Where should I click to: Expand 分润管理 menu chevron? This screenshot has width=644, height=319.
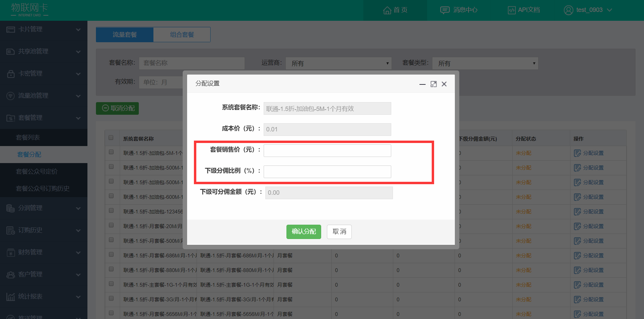point(78,208)
